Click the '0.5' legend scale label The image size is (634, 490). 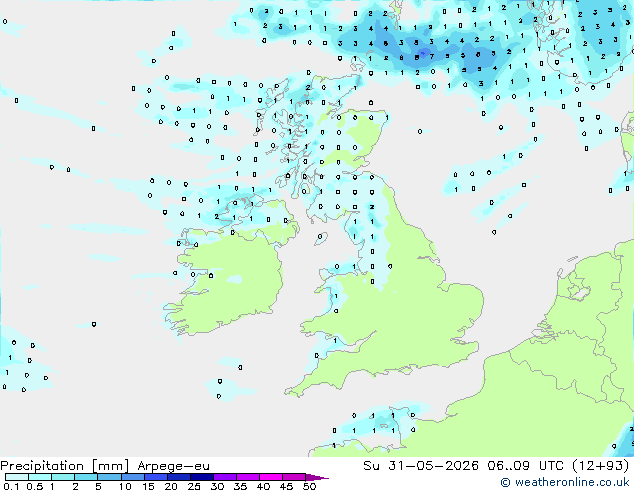[x=34, y=486]
